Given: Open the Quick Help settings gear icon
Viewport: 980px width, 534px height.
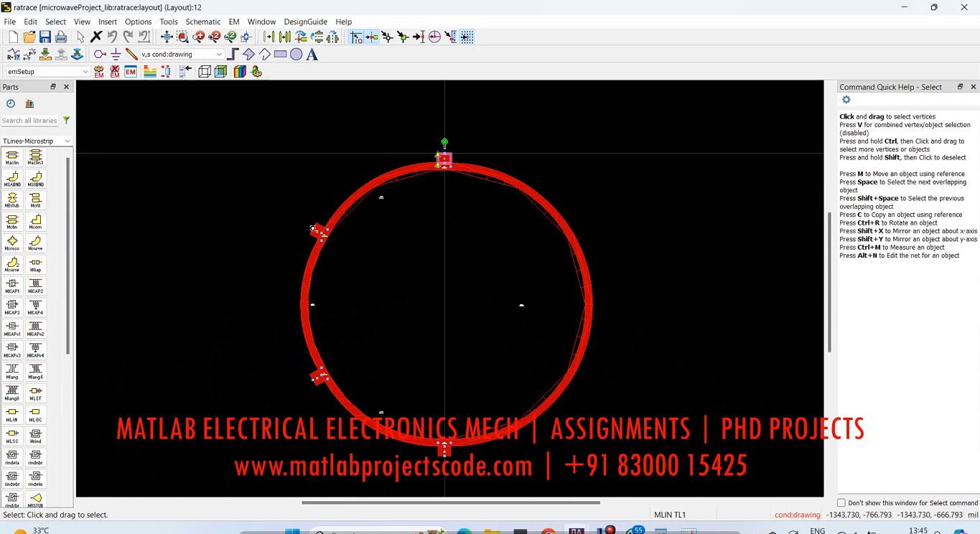Looking at the screenshot, I should [846, 100].
